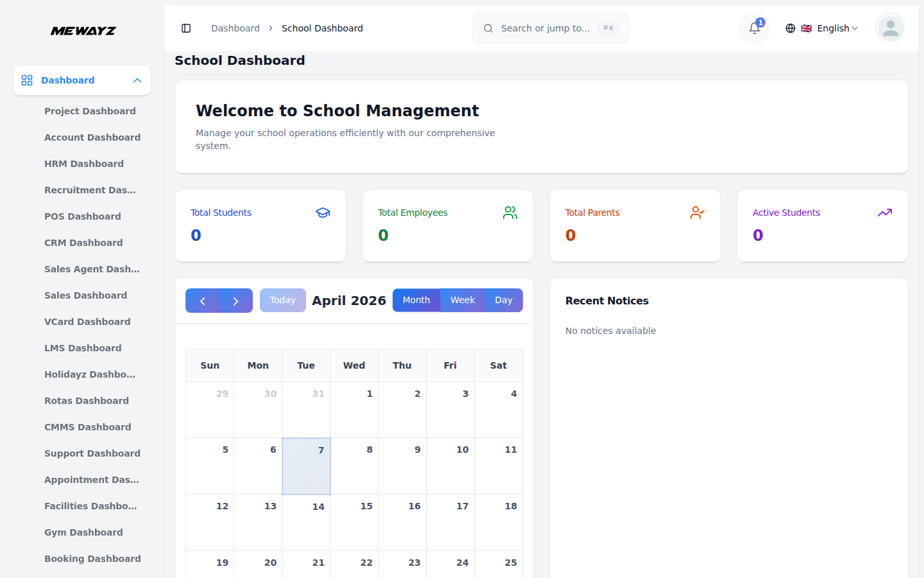This screenshot has height=578, width=924.
Task: Open the notifications bell
Action: [753, 28]
